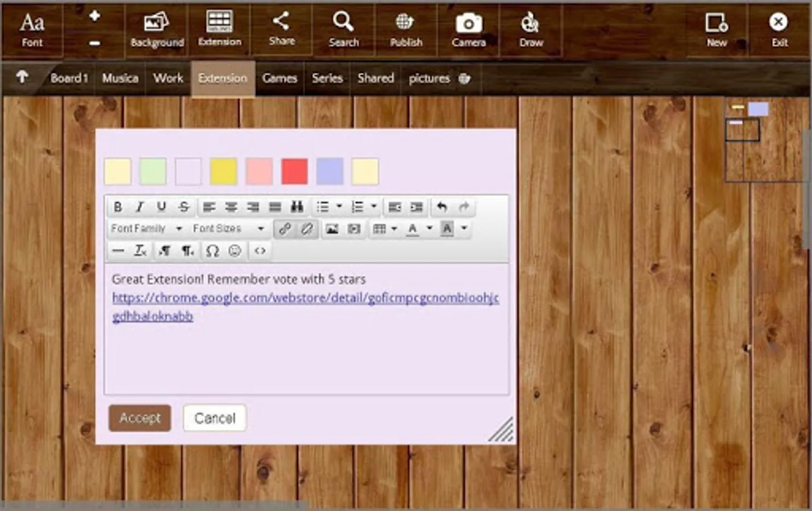Clear text formatting

click(x=140, y=250)
